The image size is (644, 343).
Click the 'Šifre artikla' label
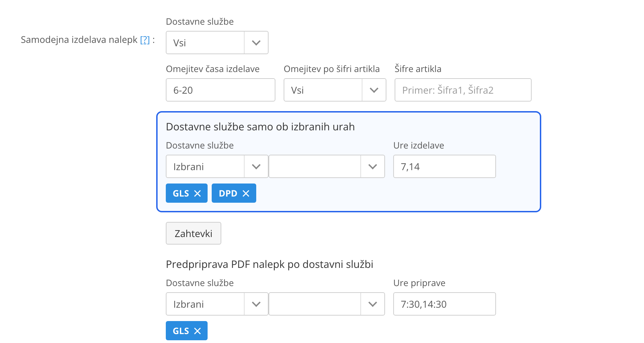point(418,69)
